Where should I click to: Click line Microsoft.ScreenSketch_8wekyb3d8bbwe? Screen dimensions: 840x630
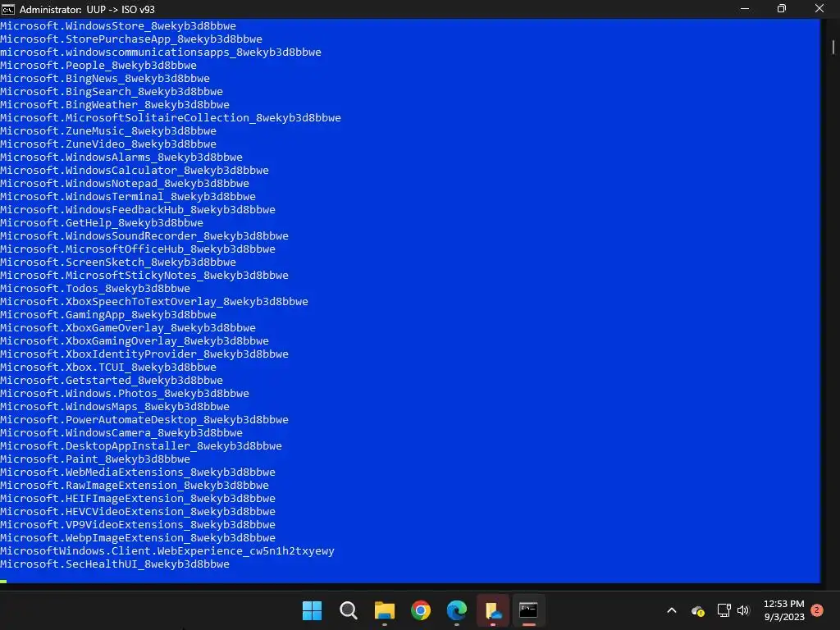[x=118, y=262]
